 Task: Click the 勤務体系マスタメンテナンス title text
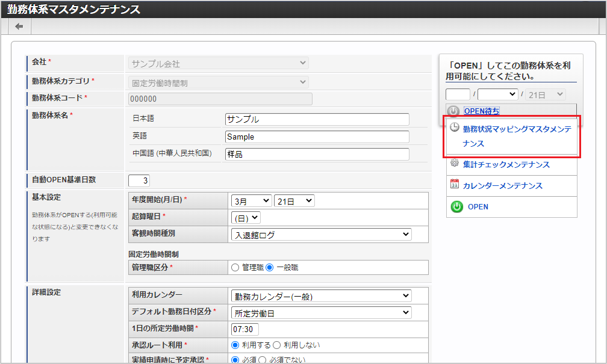click(73, 9)
